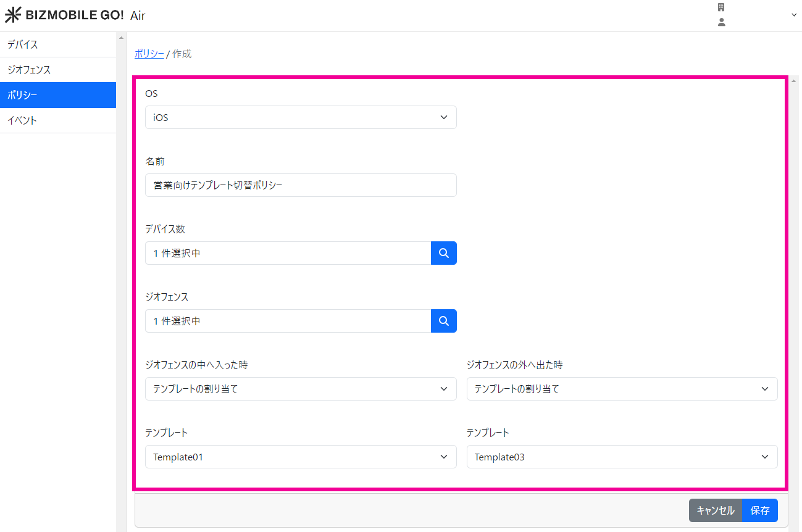
Task: Open the OS dropdown showing iOS
Action: tap(301, 117)
